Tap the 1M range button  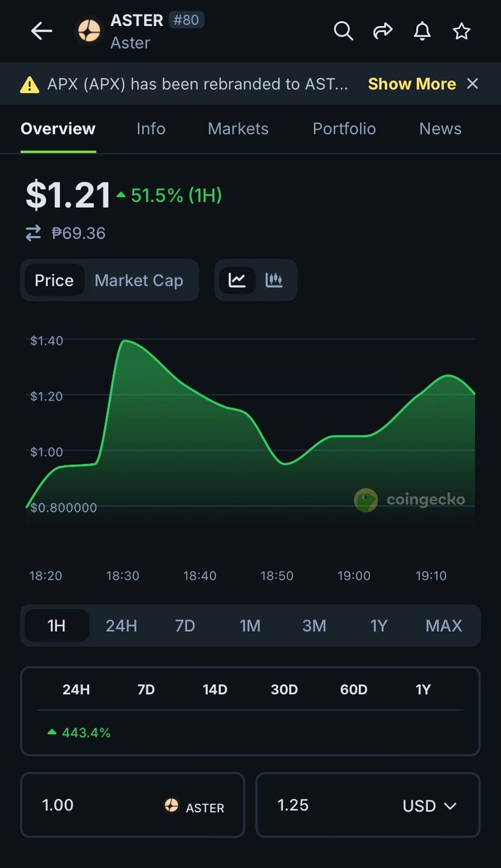tap(250, 625)
